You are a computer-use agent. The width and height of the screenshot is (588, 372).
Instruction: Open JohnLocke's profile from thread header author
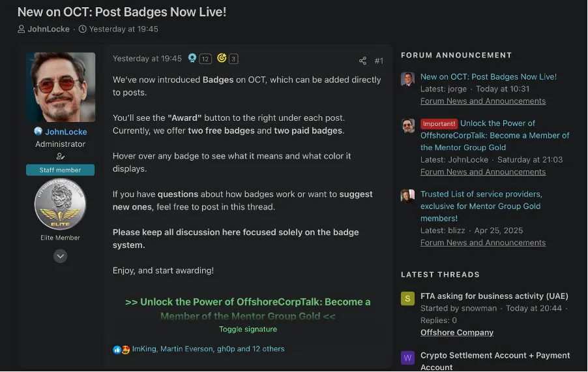pos(48,29)
